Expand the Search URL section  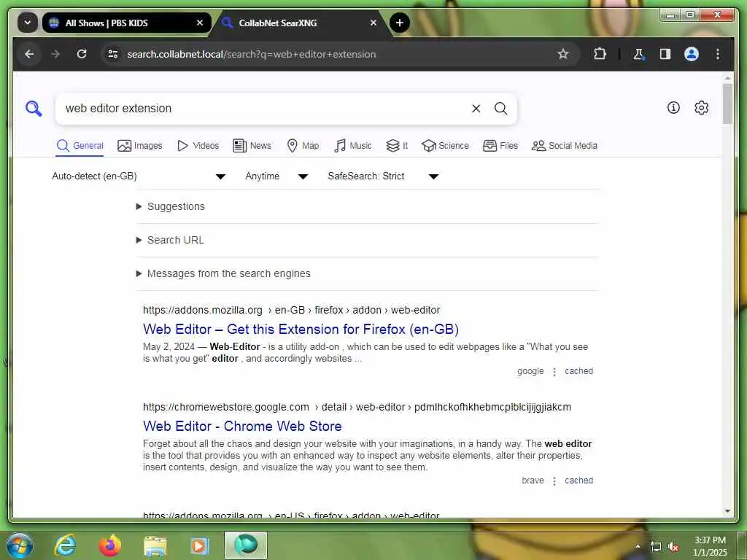170,240
